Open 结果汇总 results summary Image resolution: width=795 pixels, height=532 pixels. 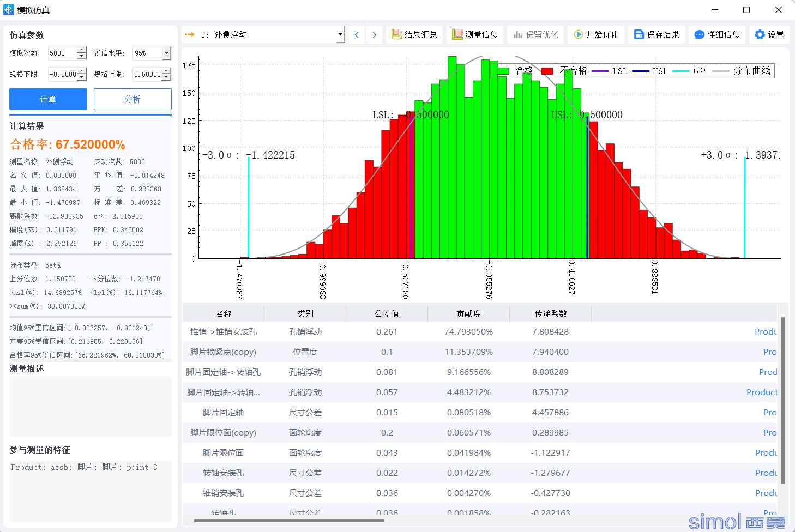point(414,34)
